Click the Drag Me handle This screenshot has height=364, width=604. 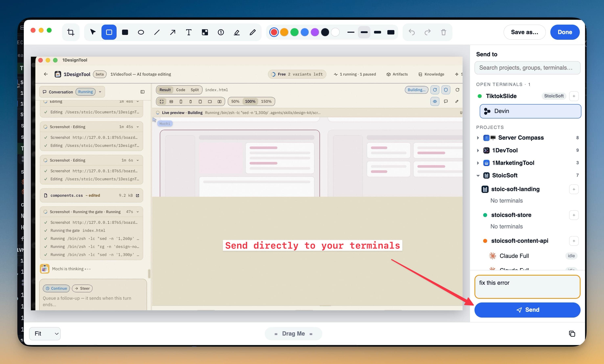[293, 333]
